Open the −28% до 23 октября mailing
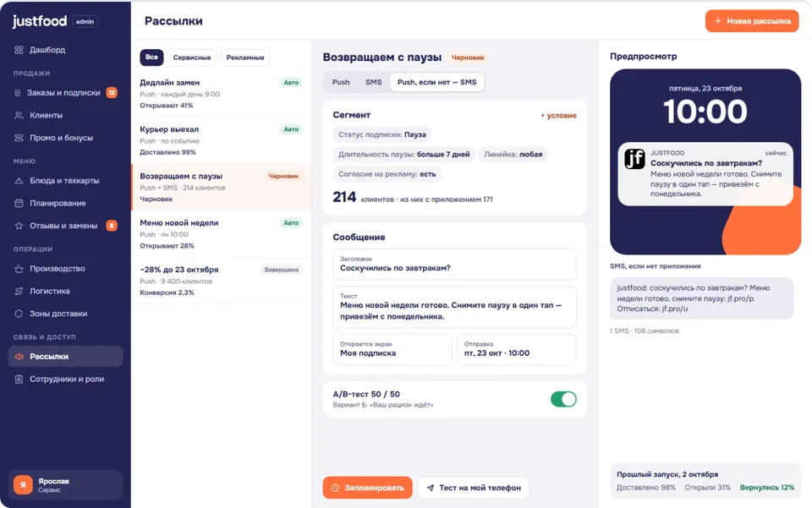 pos(221,281)
